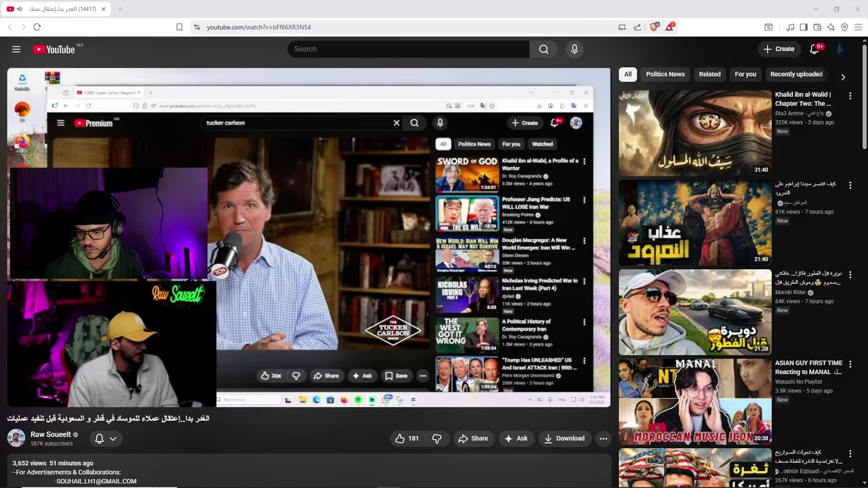
Task: Install YouTube as app from address bar
Action: [x=622, y=27]
